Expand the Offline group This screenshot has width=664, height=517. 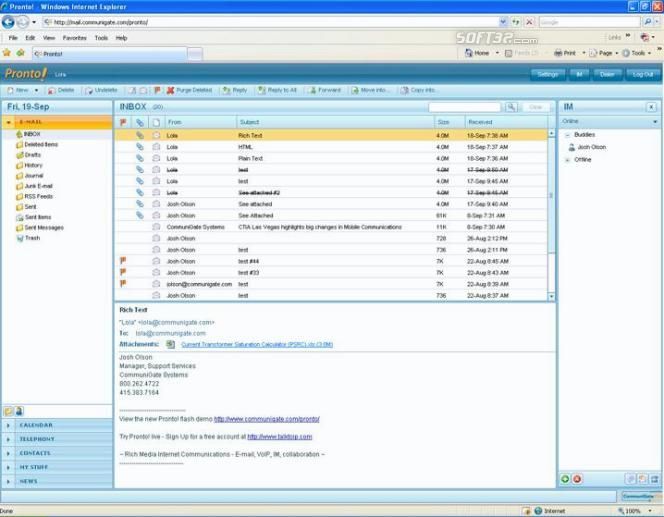pos(567,160)
